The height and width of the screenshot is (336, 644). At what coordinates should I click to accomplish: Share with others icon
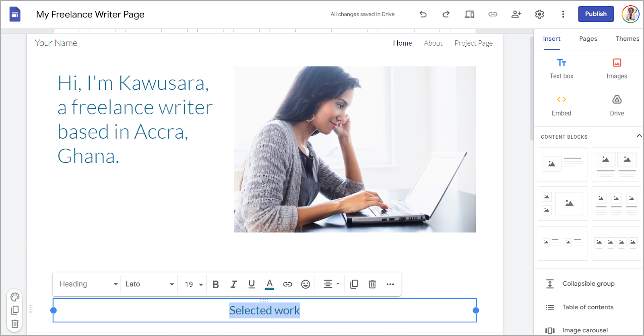coord(516,14)
